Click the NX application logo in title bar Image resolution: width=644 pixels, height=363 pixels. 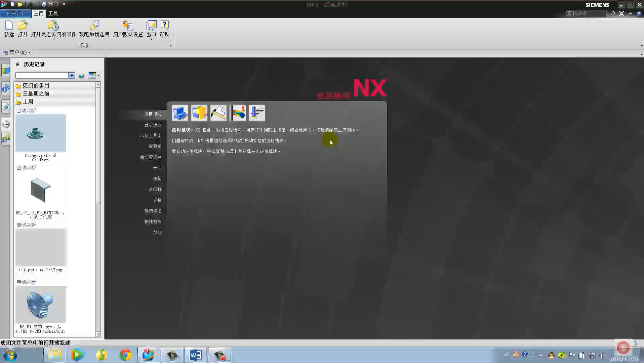tap(4, 4)
